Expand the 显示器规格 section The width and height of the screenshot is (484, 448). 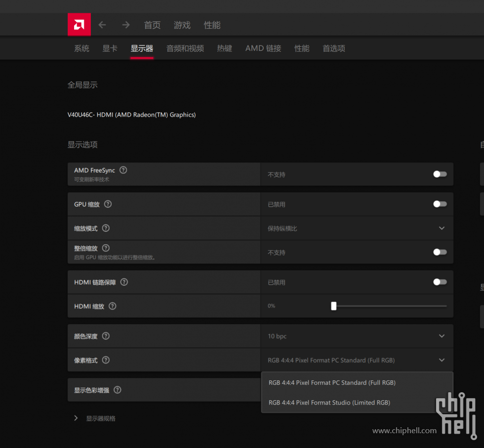[95, 418]
